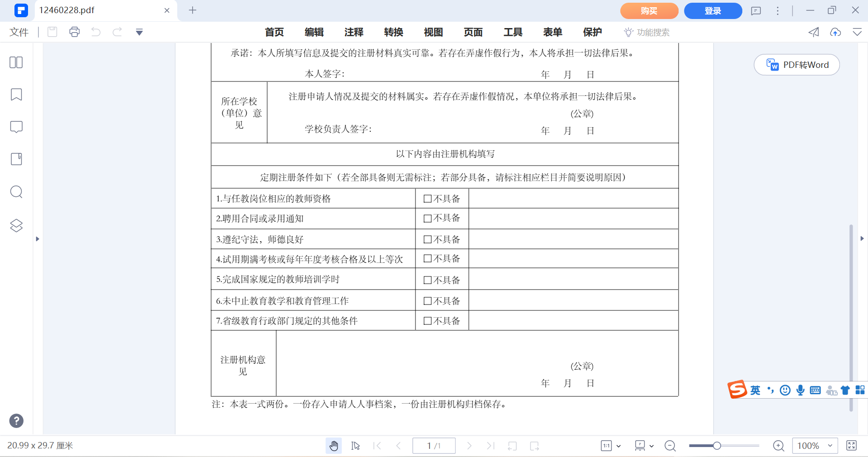
Task: Select the hand tool in the bottom toolbar
Action: coord(334,446)
